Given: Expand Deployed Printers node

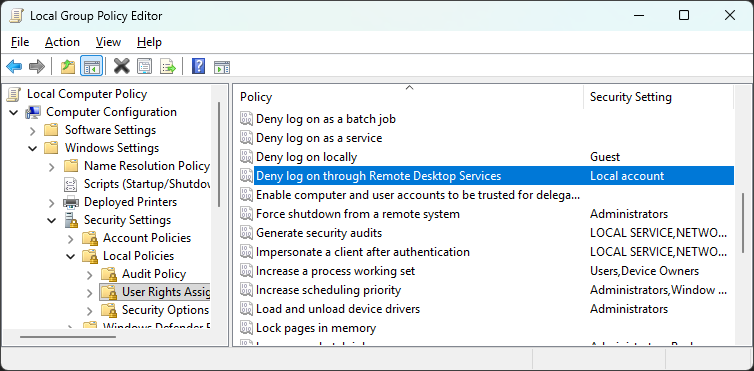Looking at the screenshot, I should [52, 203].
